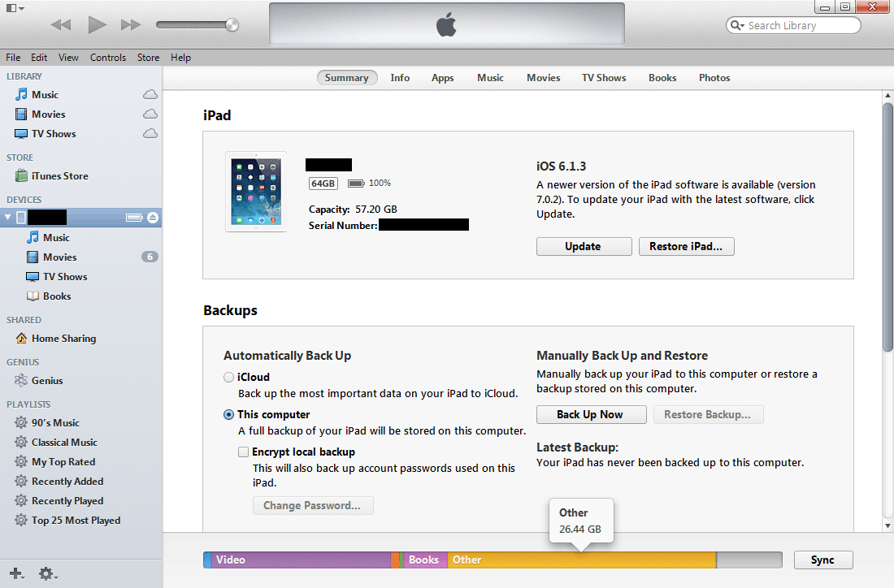Switch to the TV Shows tab

(x=604, y=77)
